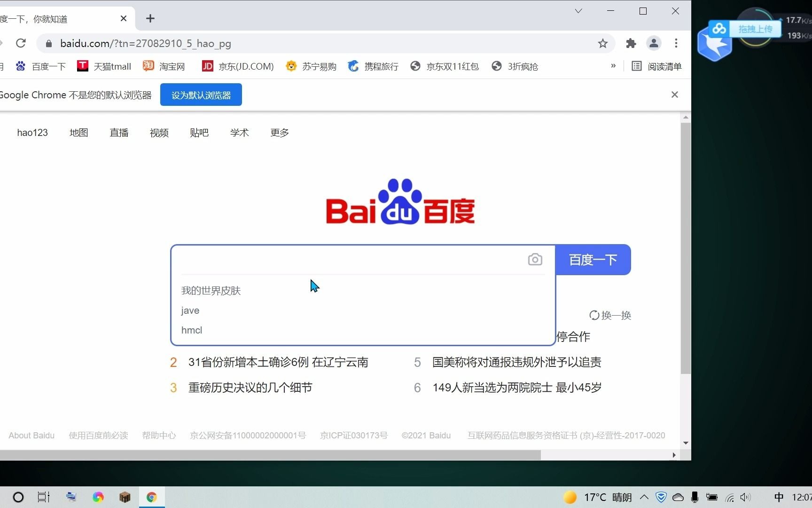Open the 阅读清单 reading list
812x508 pixels.
click(x=656, y=66)
